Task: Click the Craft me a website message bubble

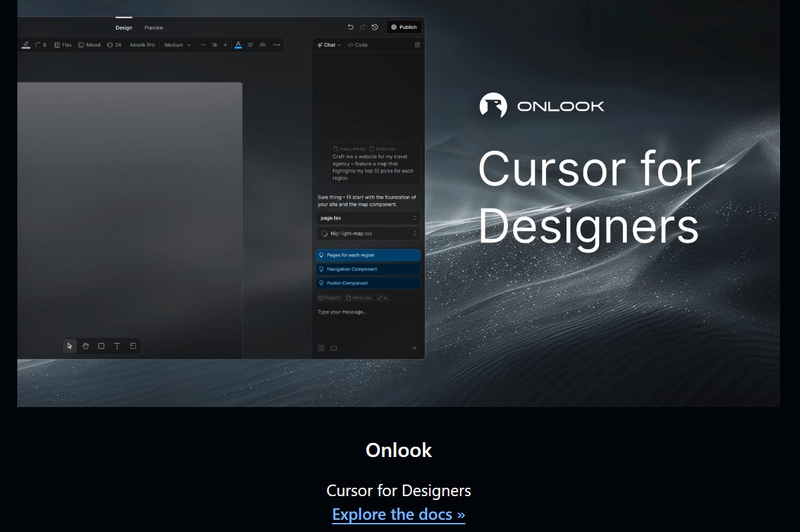Action: (375, 164)
